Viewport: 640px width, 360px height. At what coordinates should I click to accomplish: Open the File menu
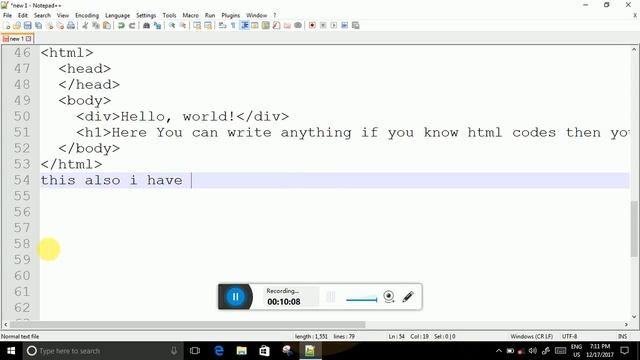(x=7, y=15)
